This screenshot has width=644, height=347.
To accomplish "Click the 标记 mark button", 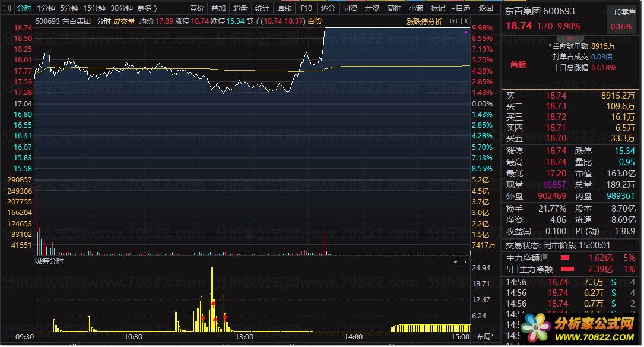I will coord(437,8).
